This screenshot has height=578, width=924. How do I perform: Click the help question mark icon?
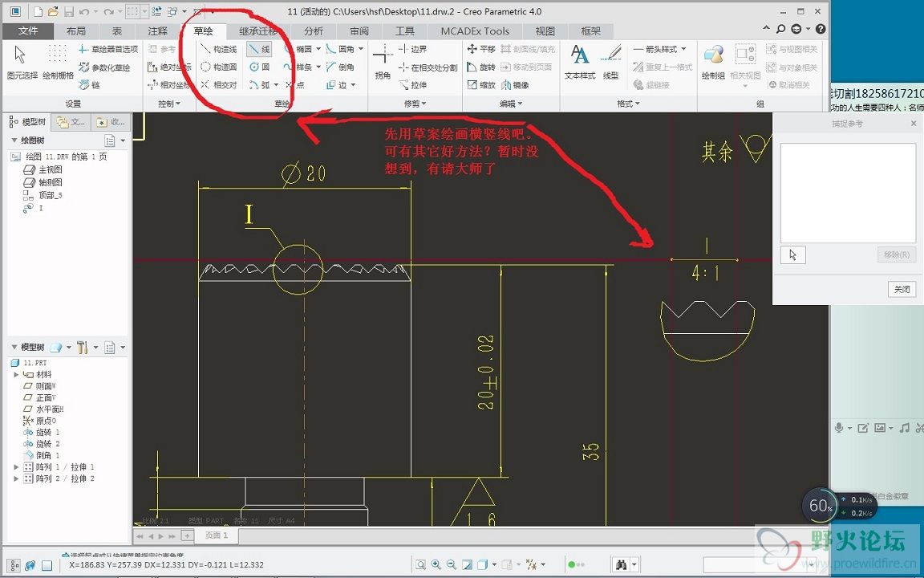821,29
